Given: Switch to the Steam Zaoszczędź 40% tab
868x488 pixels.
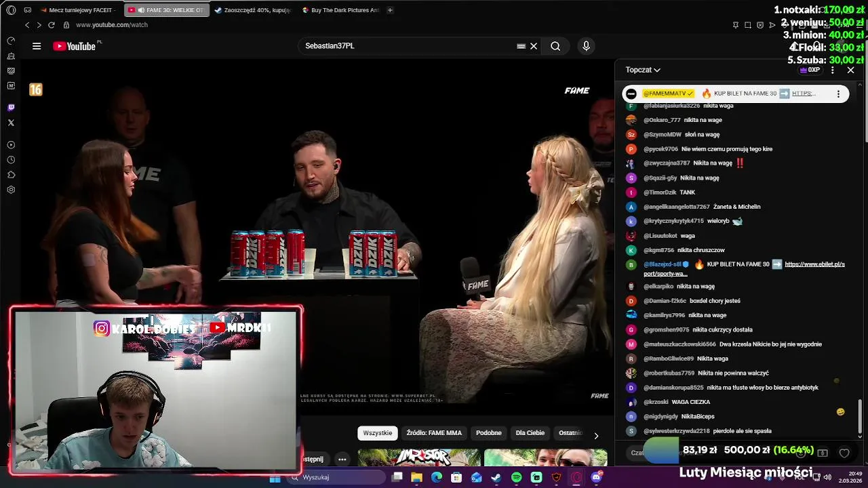Looking at the screenshot, I should pyautogui.click(x=252, y=10).
